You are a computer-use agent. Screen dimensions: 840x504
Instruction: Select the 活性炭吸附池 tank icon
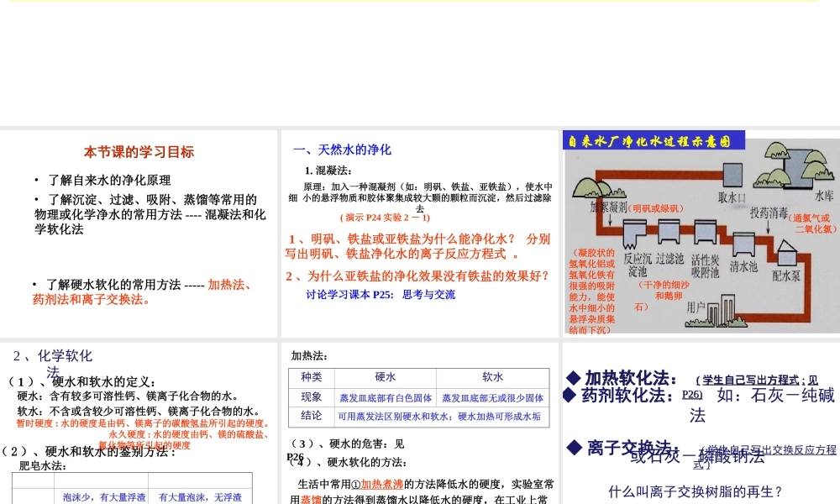point(705,231)
